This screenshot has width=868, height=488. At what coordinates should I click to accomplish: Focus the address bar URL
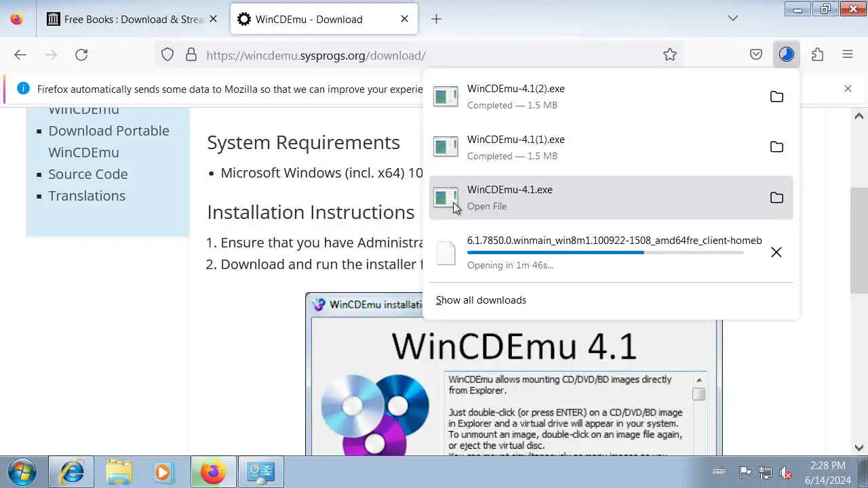316,56
